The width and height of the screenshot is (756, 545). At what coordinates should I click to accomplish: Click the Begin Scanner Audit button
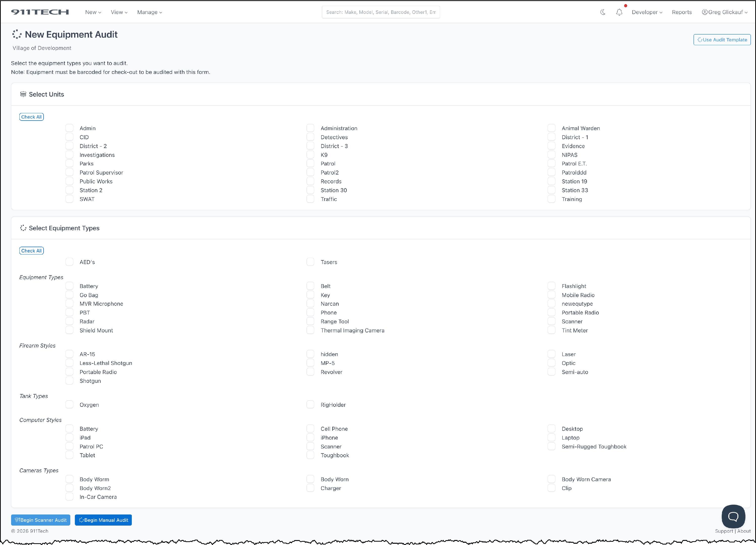click(41, 520)
